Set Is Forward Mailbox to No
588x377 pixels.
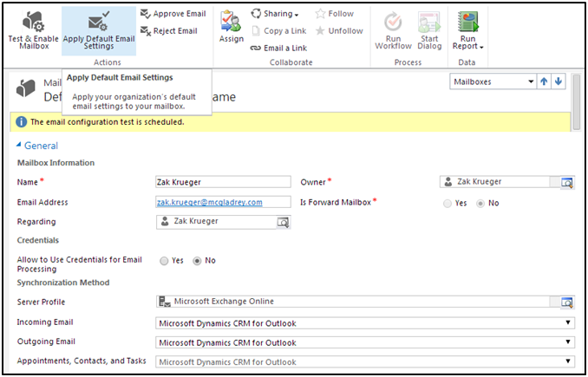[x=480, y=204]
